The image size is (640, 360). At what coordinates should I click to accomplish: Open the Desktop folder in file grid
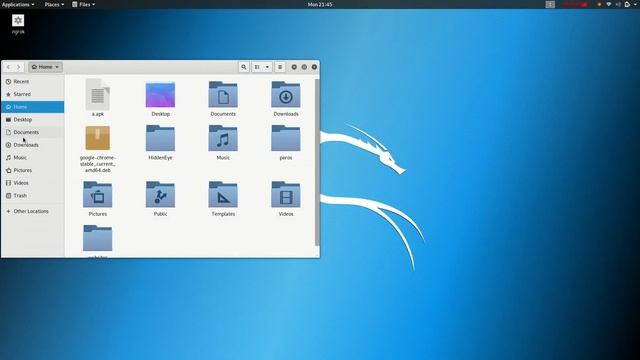(x=160, y=95)
